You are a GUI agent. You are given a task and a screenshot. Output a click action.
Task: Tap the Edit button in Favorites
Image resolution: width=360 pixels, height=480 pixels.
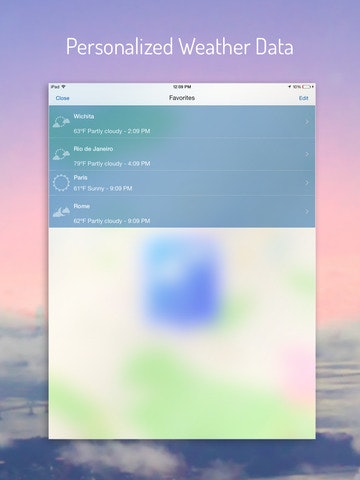tap(303, 98)
